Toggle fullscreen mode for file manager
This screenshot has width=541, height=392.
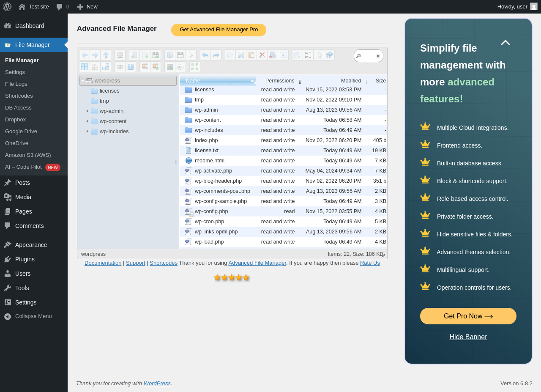[x=195, y=67]
